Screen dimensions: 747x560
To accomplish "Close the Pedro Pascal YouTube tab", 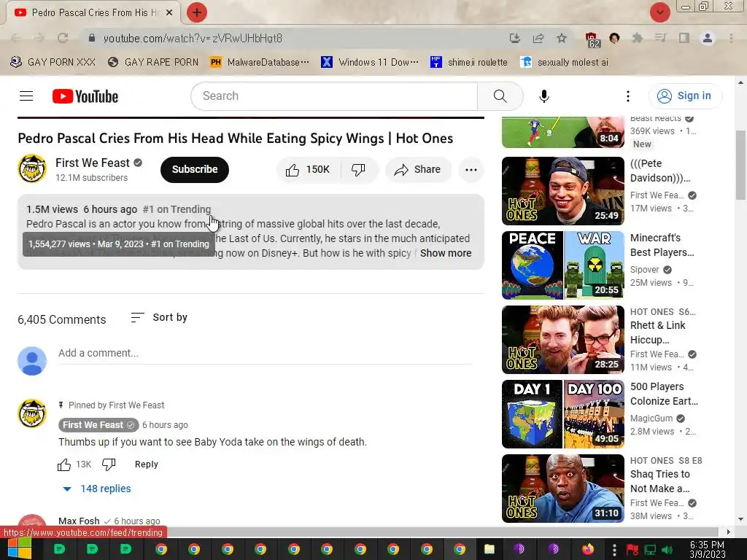I will (x=169, y=12).
